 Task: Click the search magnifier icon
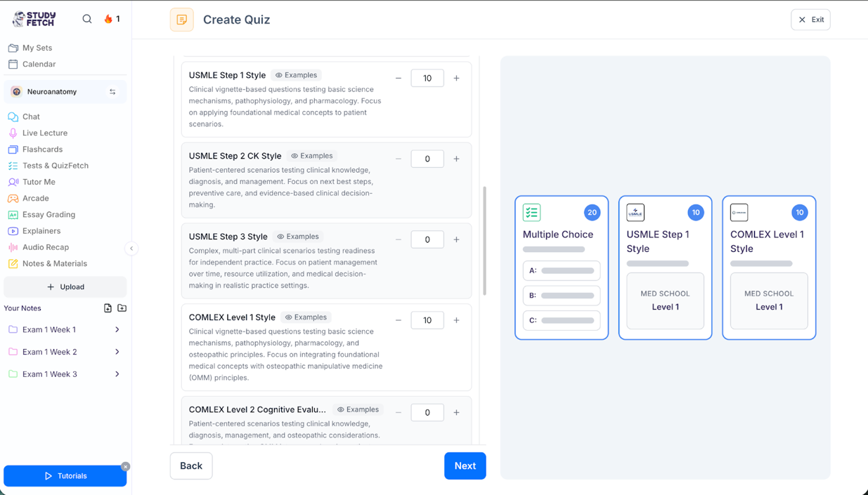[87, 19]
